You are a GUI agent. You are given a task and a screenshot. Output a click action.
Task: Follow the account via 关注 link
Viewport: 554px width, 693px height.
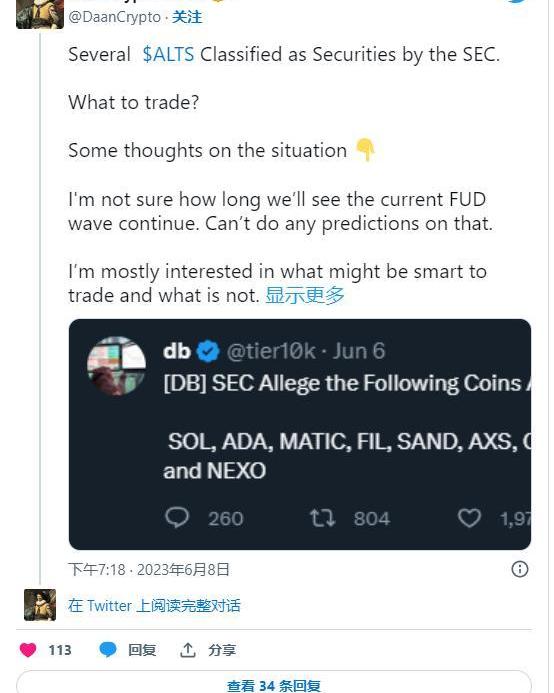pyautogui.click(x=187, y=17)
